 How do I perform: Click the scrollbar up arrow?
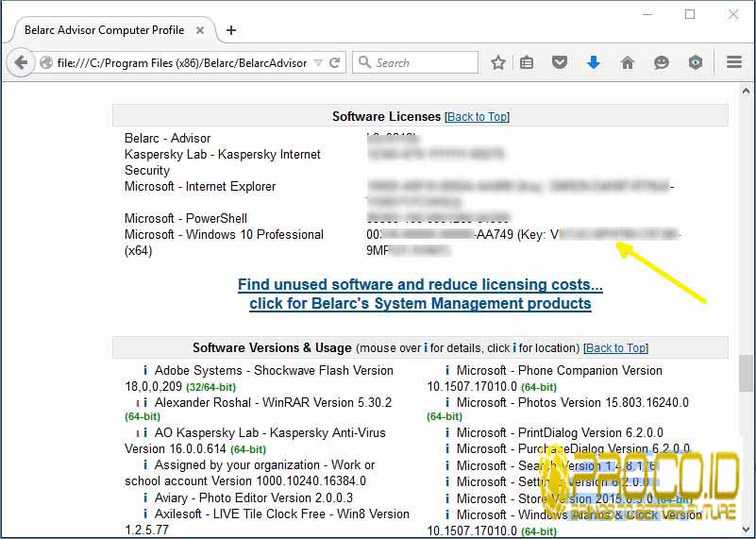pos(746,91)
